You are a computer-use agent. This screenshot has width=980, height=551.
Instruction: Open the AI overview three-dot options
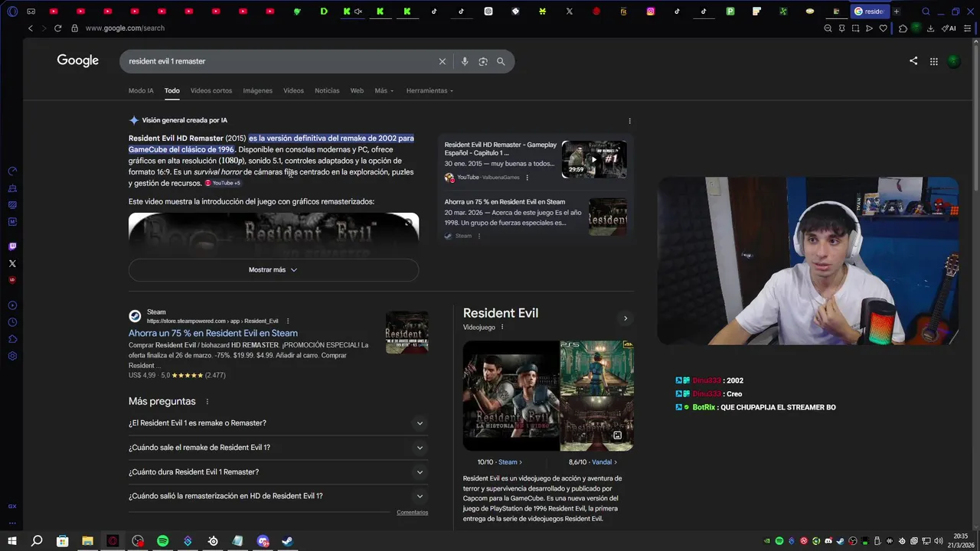(x=630, y=121)
